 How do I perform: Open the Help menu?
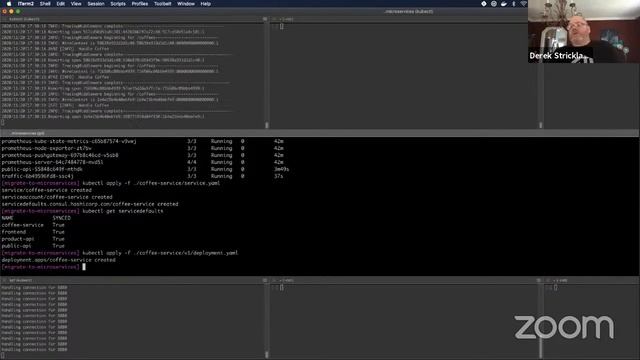pos(206,4)
